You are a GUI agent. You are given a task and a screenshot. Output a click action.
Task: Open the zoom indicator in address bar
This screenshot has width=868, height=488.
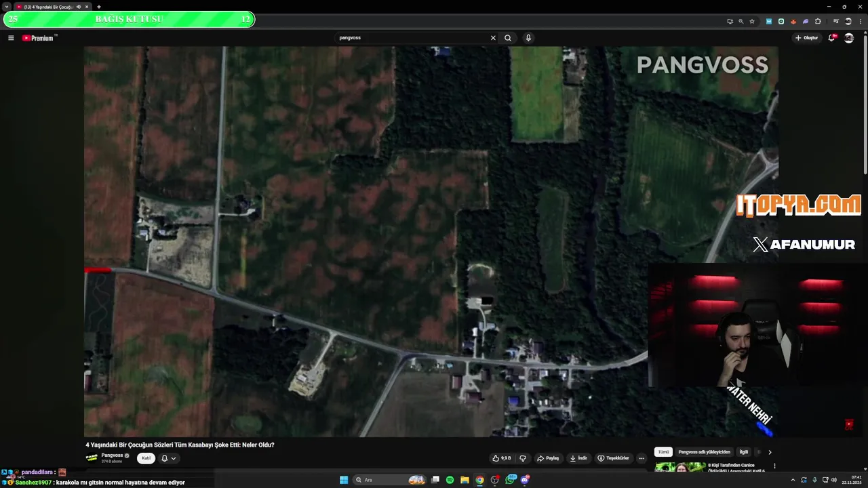[x=741, y=21]
